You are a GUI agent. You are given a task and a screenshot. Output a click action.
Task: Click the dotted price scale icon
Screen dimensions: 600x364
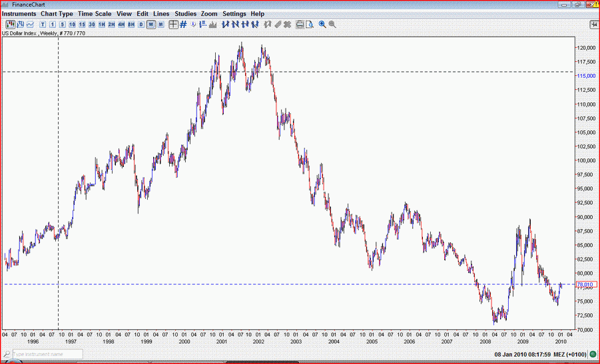click(203, 25)
